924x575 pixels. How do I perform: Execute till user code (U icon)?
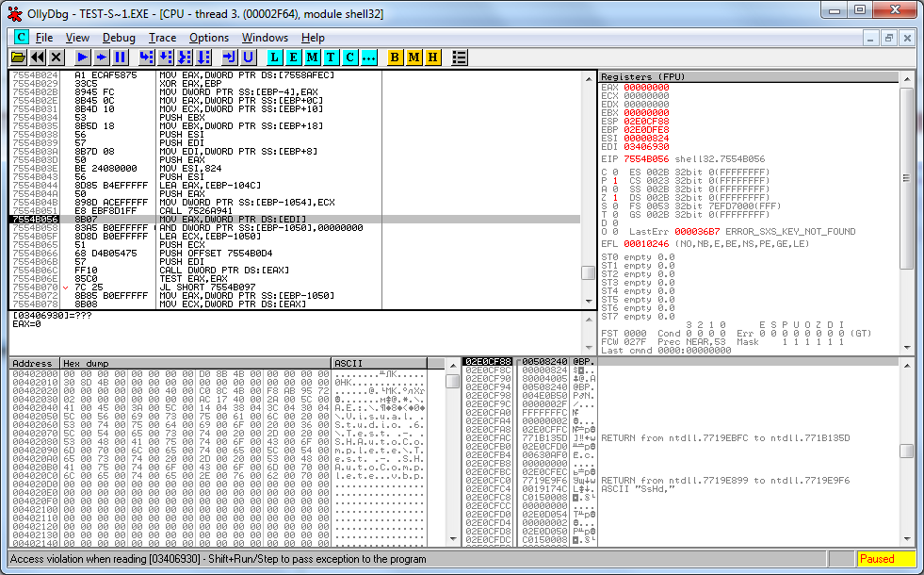click(x=248, y=57)
